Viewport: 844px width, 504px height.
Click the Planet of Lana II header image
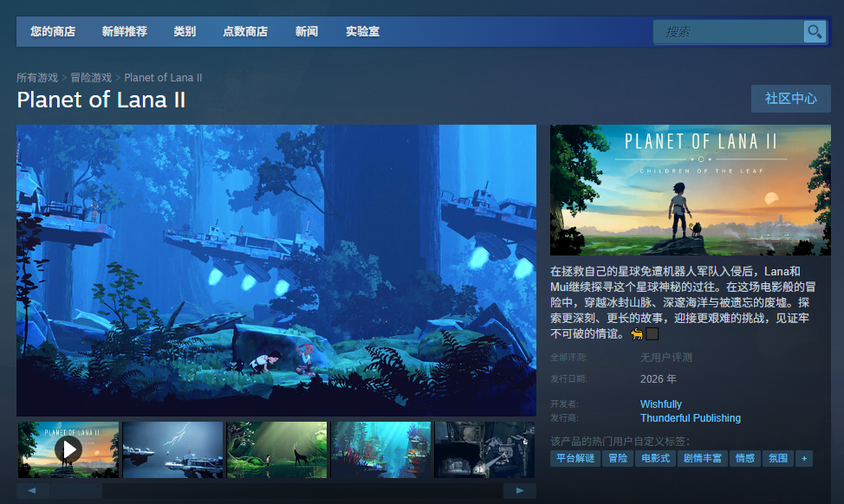pyautogui.click(x=691, y=190)
